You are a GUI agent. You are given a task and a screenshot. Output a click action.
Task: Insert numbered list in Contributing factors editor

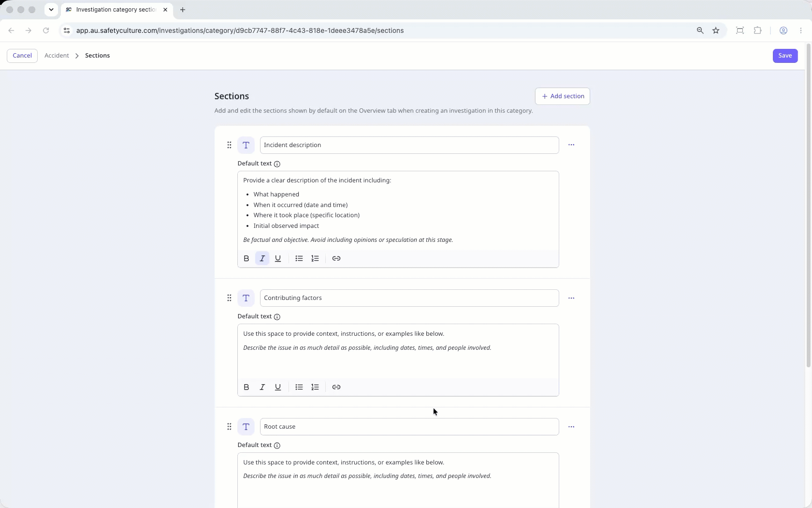point(315,387)
